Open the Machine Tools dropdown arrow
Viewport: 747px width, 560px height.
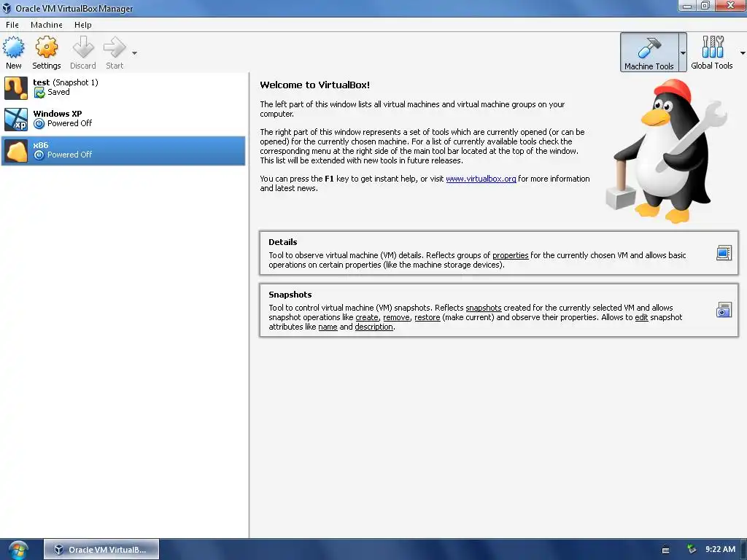pos(683,52)
